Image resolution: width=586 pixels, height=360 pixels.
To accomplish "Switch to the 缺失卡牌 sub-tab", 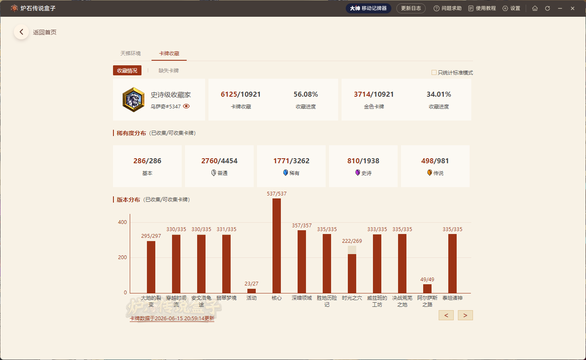I will click(x=169, y=70).
